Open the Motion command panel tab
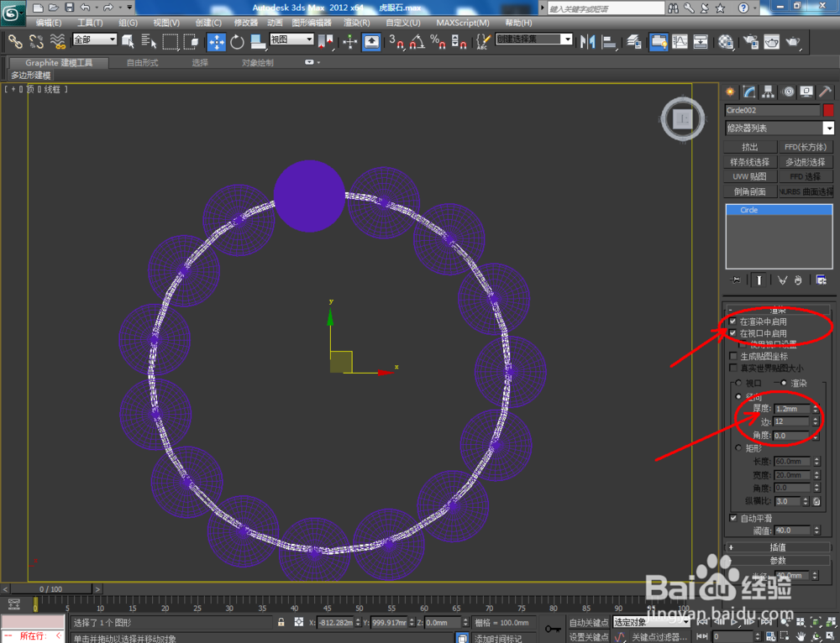840x643 pixels. pyautogui.click(x=788, y=92)
